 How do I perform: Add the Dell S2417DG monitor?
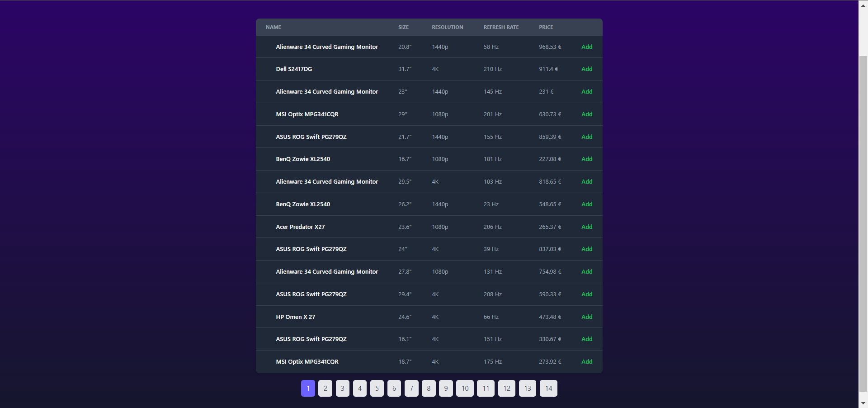[586, 69]
